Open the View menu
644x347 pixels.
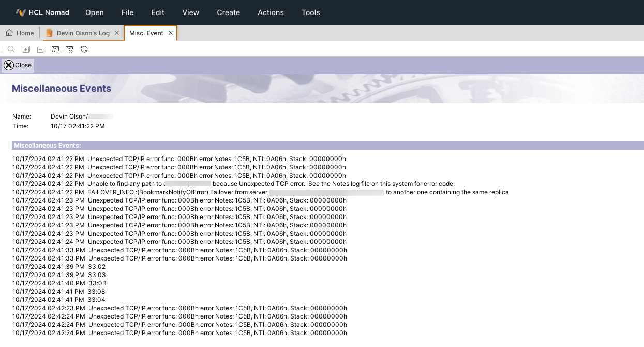191,12
